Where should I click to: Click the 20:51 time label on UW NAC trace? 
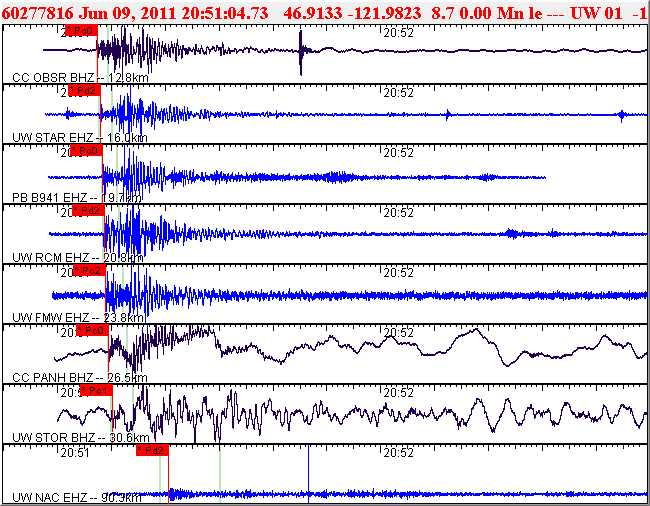pyautogui.click(x=75, y=452)
